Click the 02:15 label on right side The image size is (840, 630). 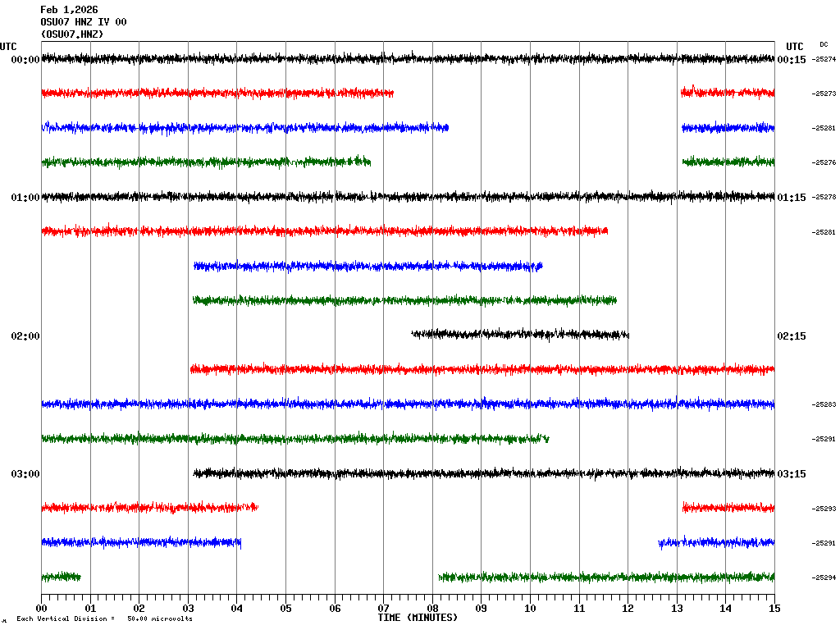pos(792,336)
